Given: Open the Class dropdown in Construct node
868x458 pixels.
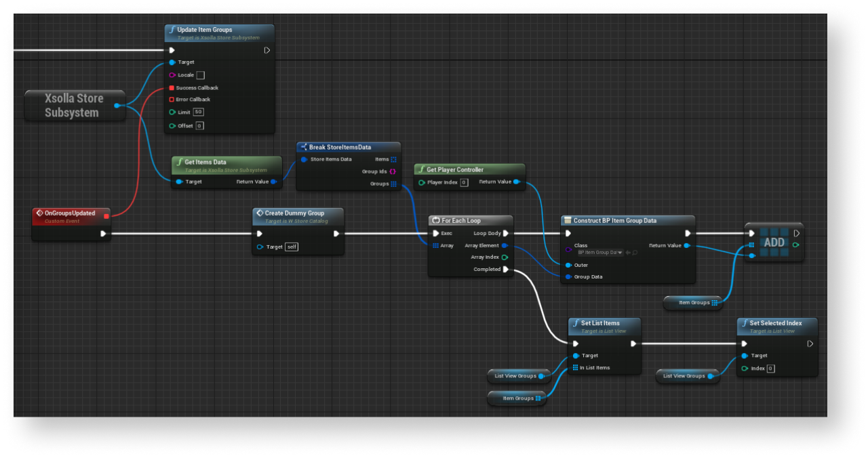Looking at the screenshot, I should [600, 253].
